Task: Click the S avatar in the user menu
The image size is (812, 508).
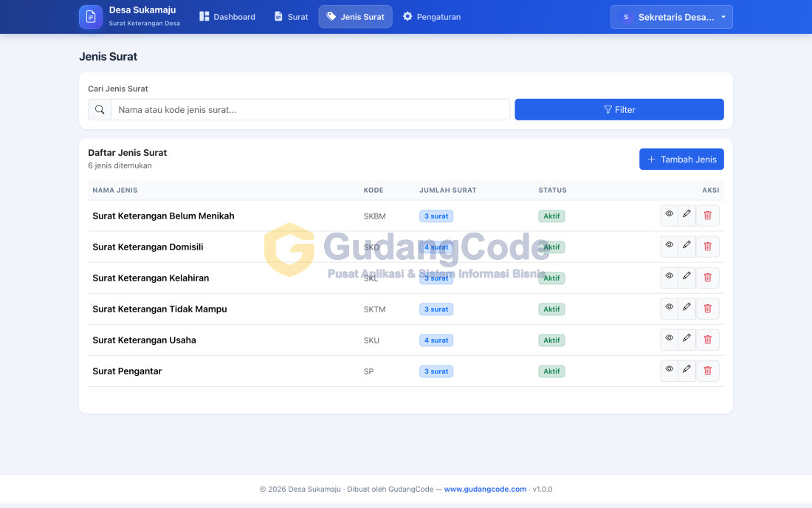Action: click(x=625, y=17)
